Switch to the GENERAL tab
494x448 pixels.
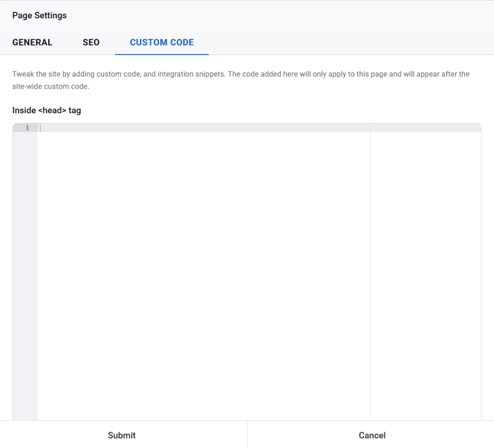[x=32, y=42]
